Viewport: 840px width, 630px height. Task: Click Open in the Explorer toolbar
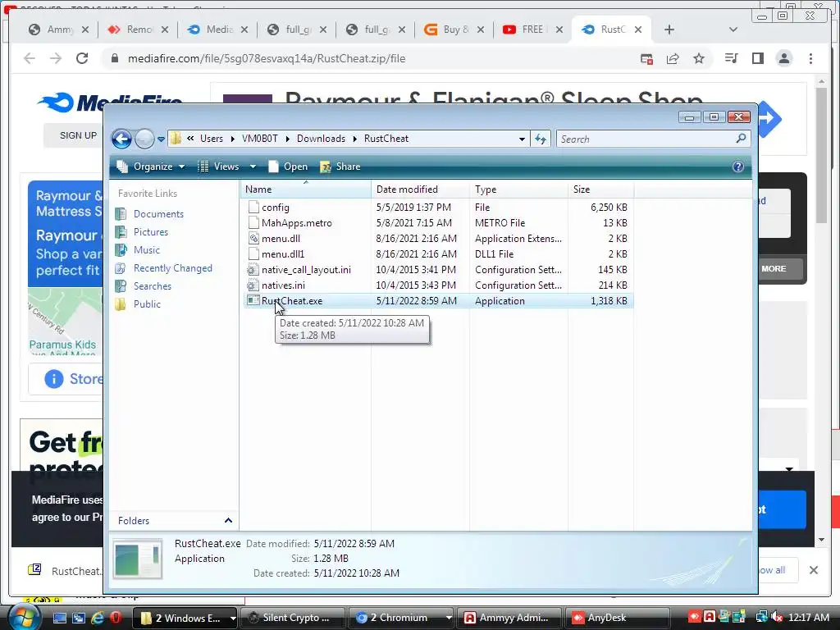coord(288,167)
